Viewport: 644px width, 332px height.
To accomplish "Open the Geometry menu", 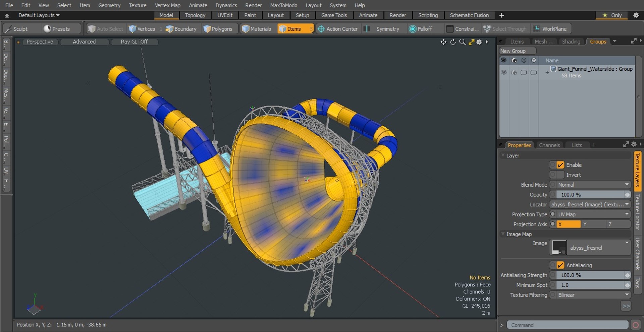I will [x=109, y=5].
